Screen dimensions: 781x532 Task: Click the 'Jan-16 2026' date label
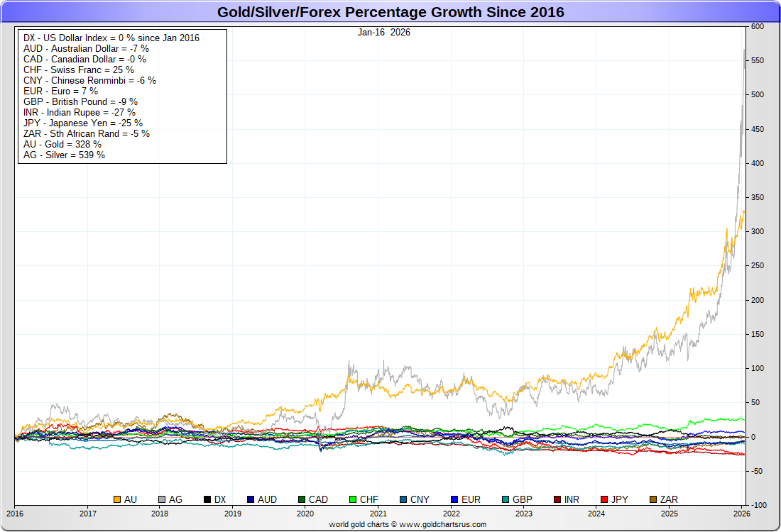coord(383,33)
